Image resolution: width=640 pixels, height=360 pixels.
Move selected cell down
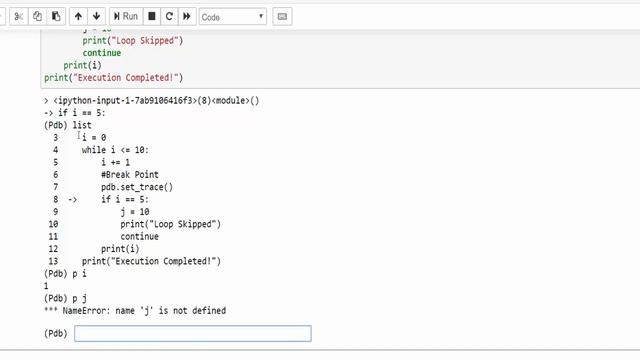click(97, 16)
